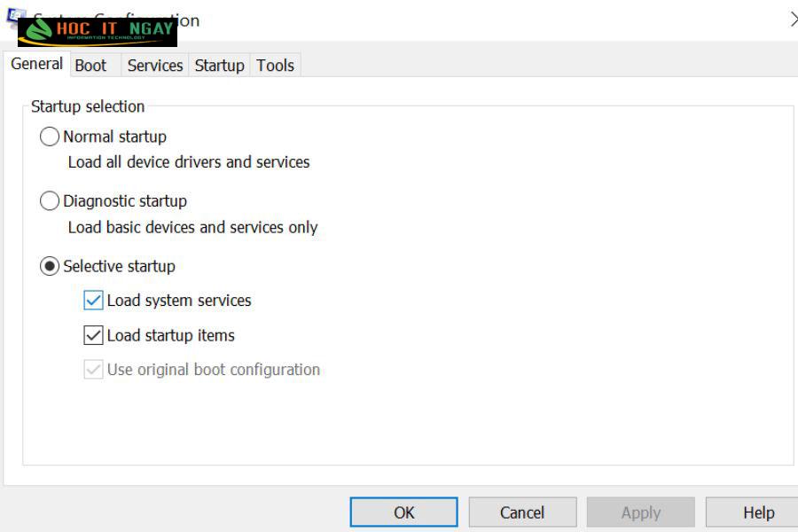This screenshot has width=798, height=532.
Task: Select the Normal startup radio button
Action: [50, 137]
